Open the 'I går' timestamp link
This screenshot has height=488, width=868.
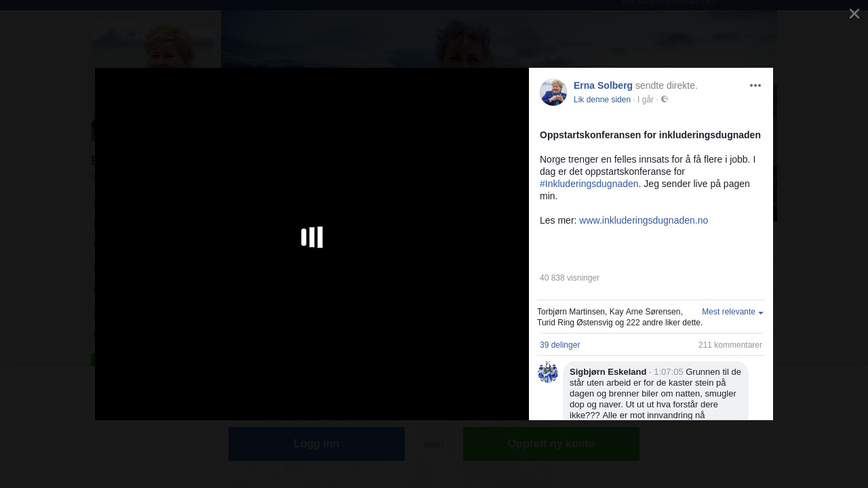[x=646, y=100]
